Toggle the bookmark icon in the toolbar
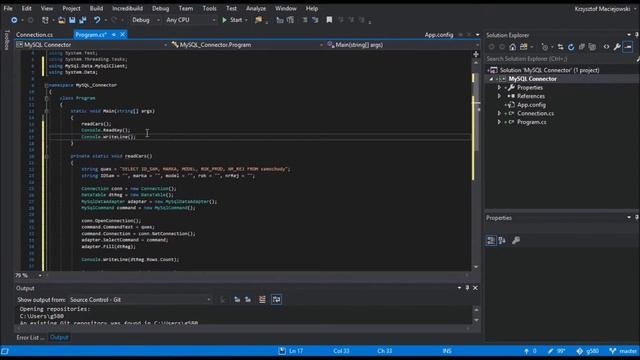The image size is (640, 360). tap(329, 20)
